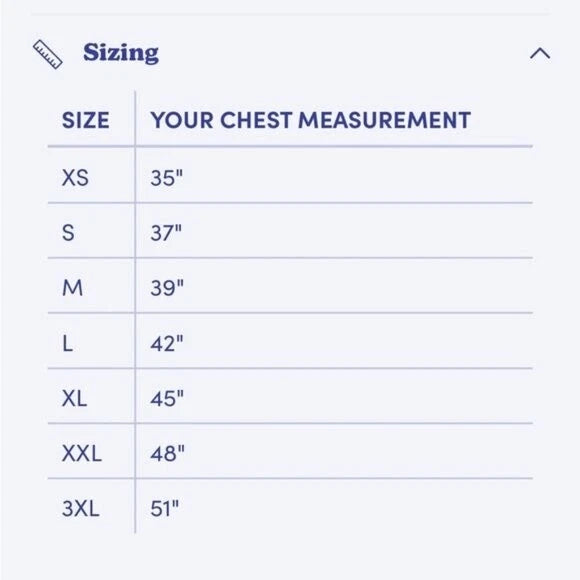The width and height of the screenshot is (580, 580).
Task: Click the XL size row label
Action: click(x=74, y=399)
